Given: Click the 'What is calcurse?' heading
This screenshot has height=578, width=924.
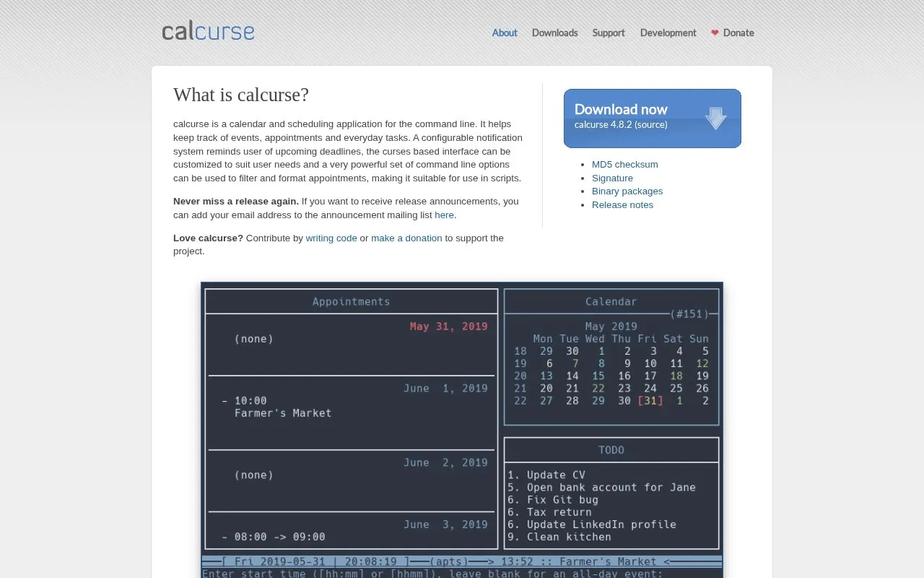Looking at the screenshot, I should 241,95.
